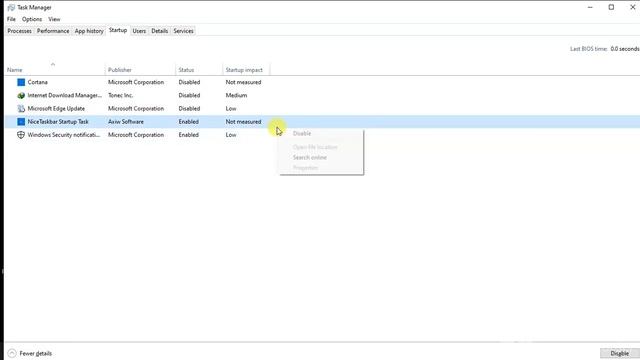
Task: Click Windows Security's Enabled status cell
Action: (x=189, y=135)
